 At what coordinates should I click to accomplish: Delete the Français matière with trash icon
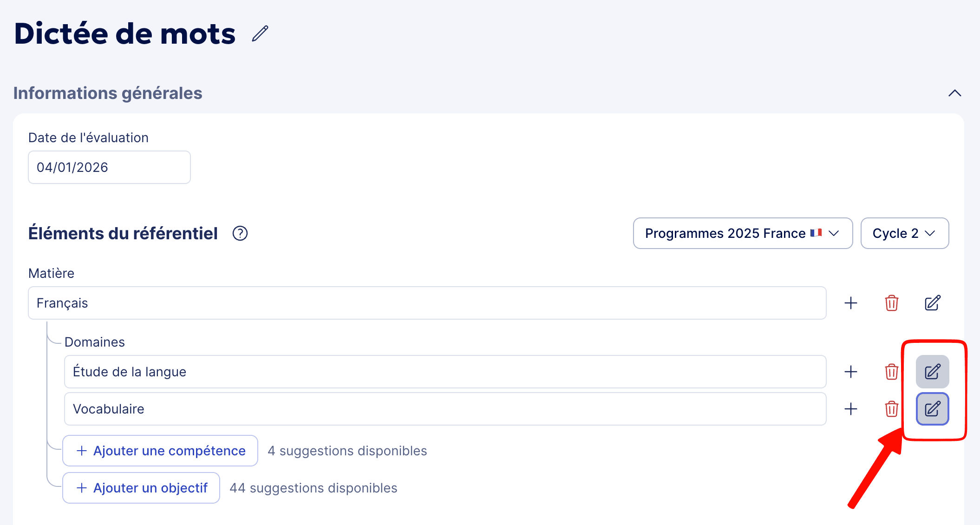pyautogui.click(x=891, y=303)
